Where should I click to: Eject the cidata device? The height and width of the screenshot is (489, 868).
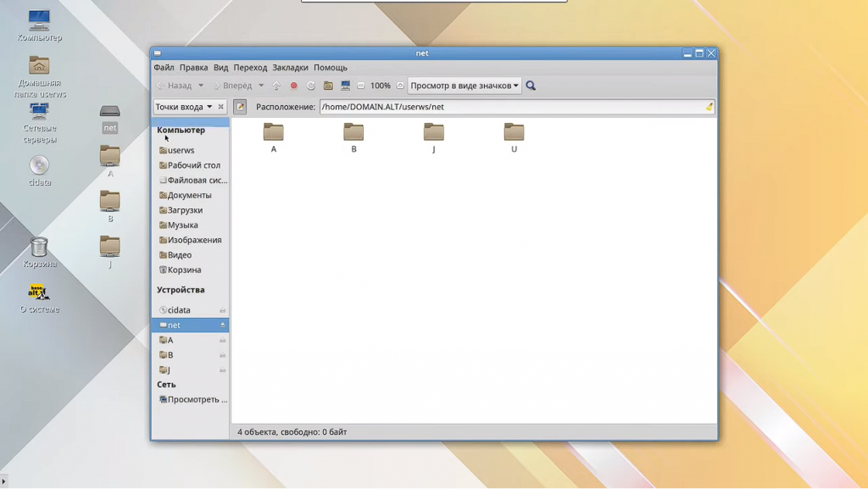click(223, 311)
